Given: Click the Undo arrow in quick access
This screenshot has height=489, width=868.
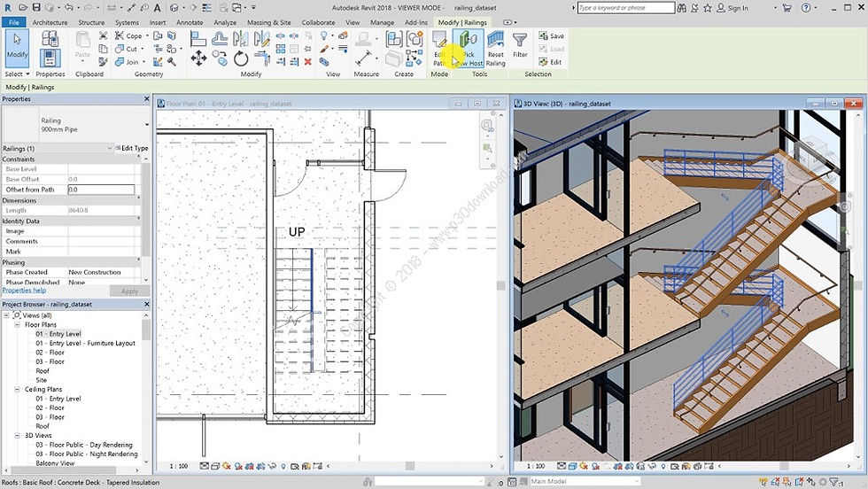Looking at the screenshot, I should 68,8.
